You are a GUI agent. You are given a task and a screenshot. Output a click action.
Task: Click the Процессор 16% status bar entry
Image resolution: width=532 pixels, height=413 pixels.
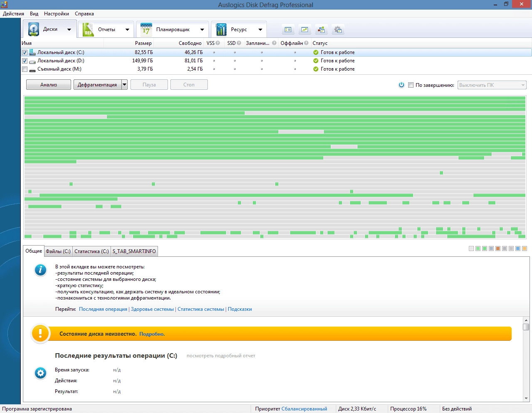408,409
